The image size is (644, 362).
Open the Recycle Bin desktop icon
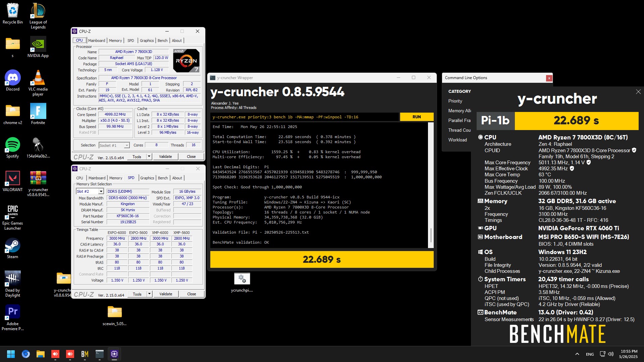(x=13, y=14)
